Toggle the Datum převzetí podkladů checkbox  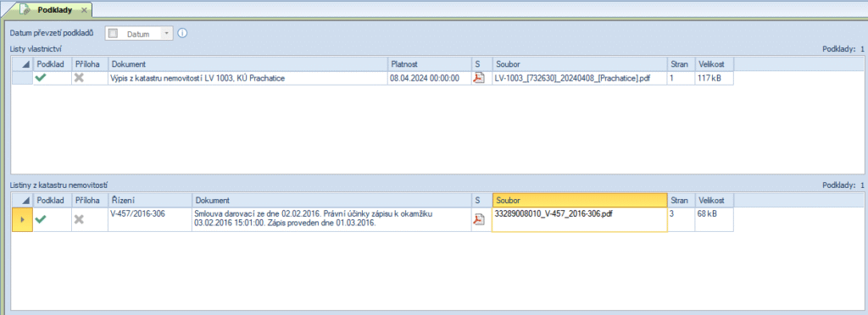[114, 34]
